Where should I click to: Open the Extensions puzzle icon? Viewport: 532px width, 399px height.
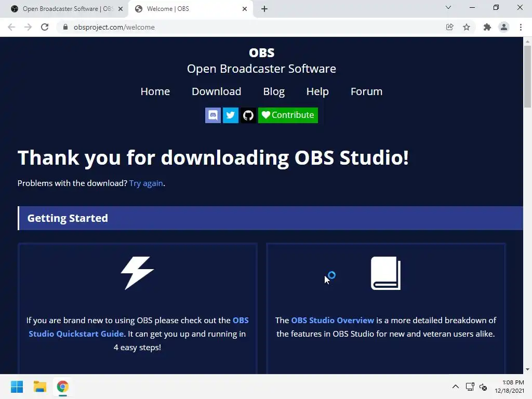(487, 27)
